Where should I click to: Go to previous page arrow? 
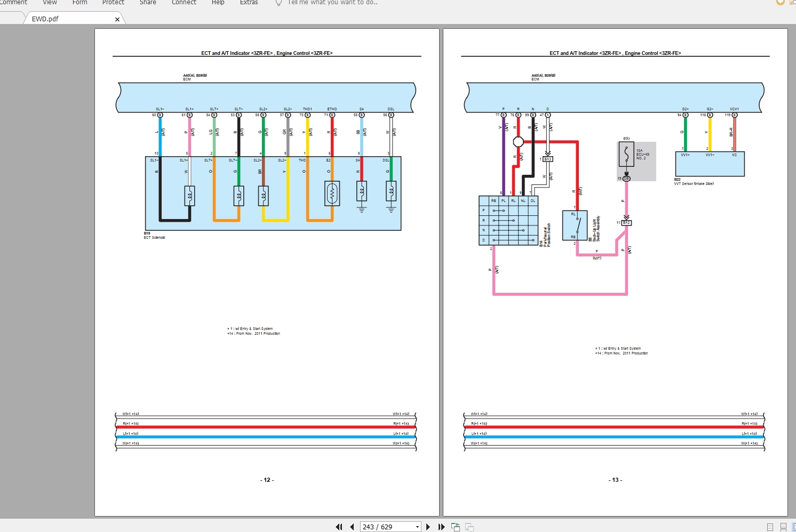click(x=352, y=527)
